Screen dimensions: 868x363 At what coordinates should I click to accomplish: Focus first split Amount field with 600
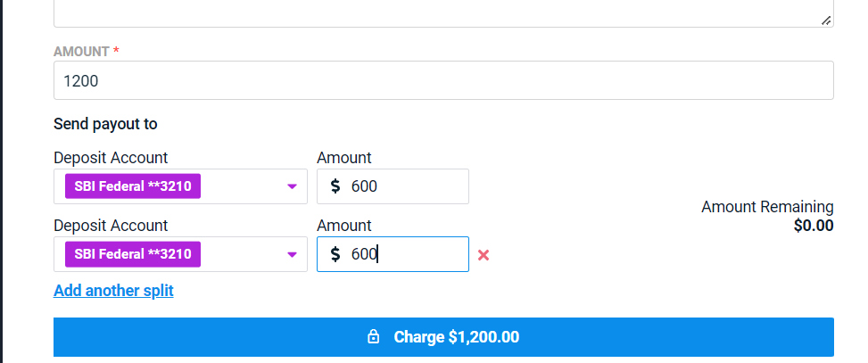393,186
